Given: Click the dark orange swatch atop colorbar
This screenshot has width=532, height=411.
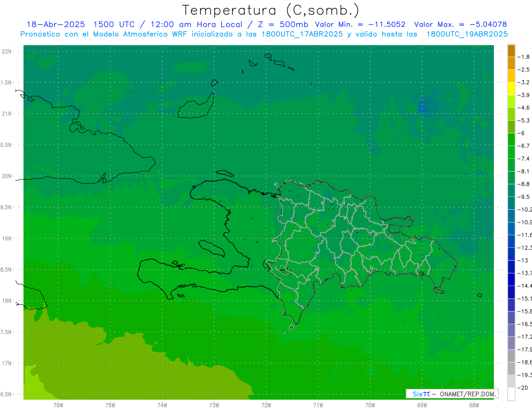Looking at the screenshot, I should (511, 51).
